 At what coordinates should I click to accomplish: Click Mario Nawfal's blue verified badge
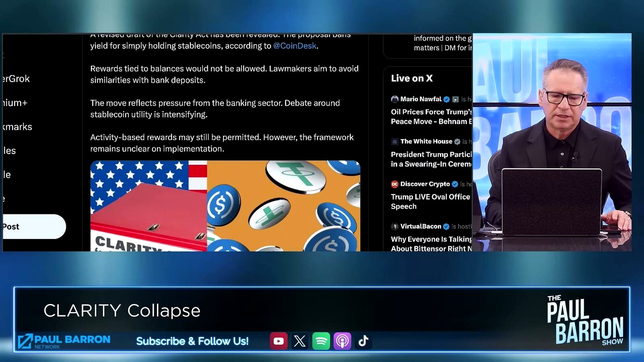446,99
